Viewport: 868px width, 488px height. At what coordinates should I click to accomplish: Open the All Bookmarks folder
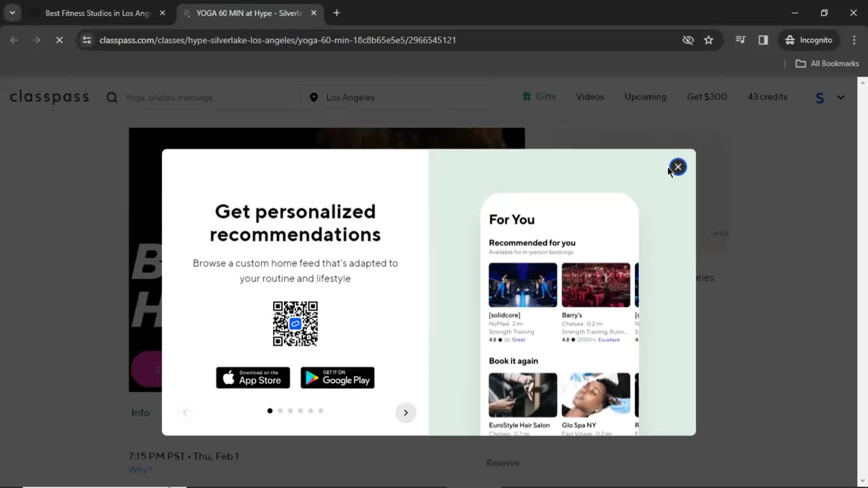point(827,64)
